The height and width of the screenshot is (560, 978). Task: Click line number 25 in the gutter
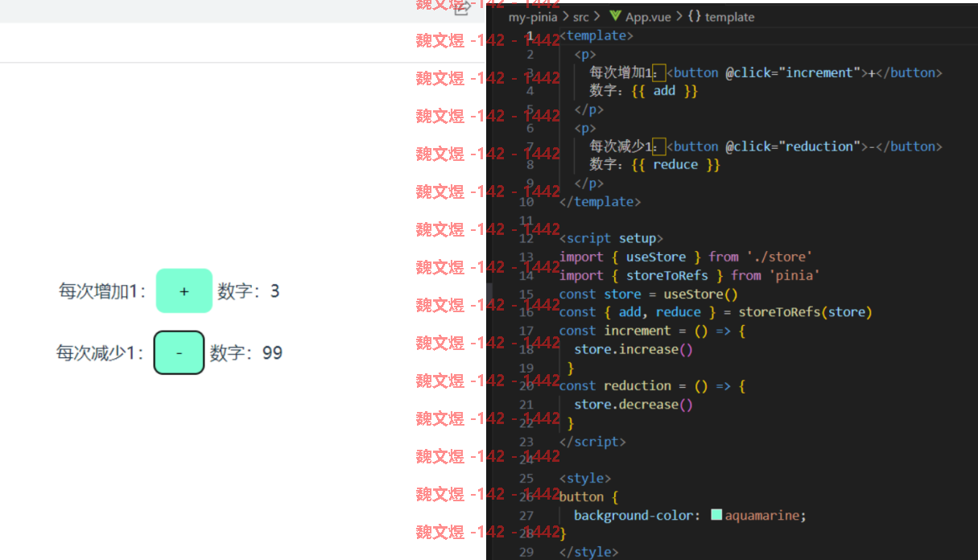pos(526,478)
